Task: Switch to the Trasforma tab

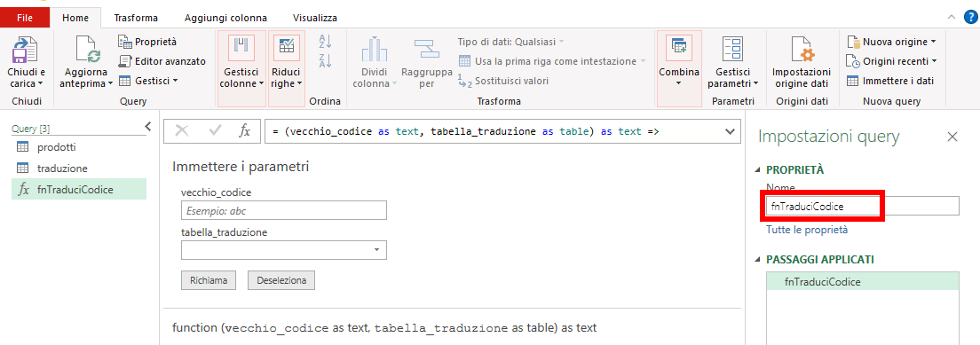Action: 136,18
